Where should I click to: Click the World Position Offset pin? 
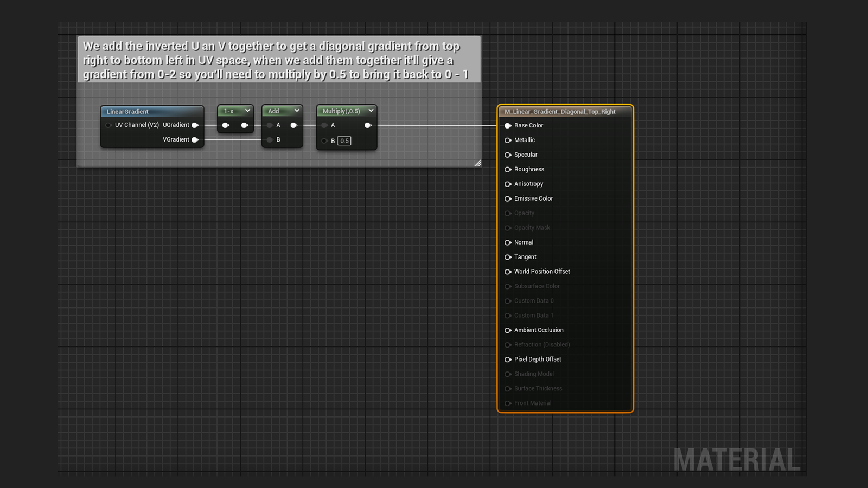point(508,272)
